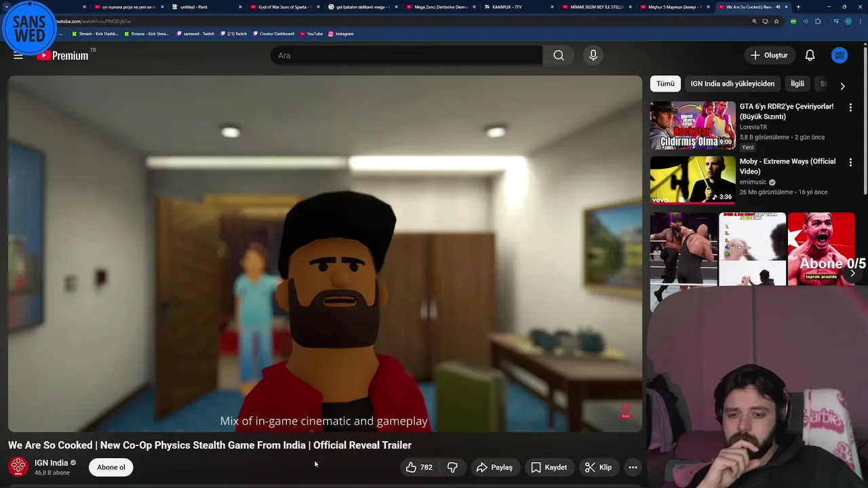Open sanswed - Twitch bookmark
868x488 pixels.
(x=195, y=33)
